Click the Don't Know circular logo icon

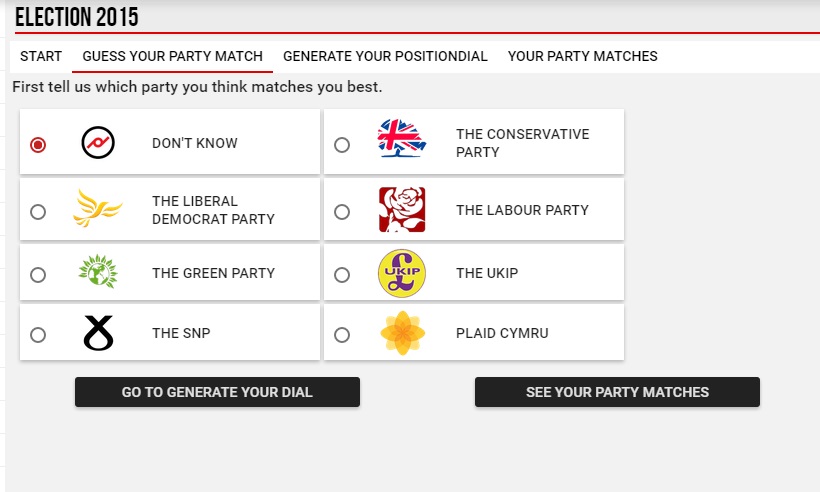pyautogui.click(x=98, y=142)
